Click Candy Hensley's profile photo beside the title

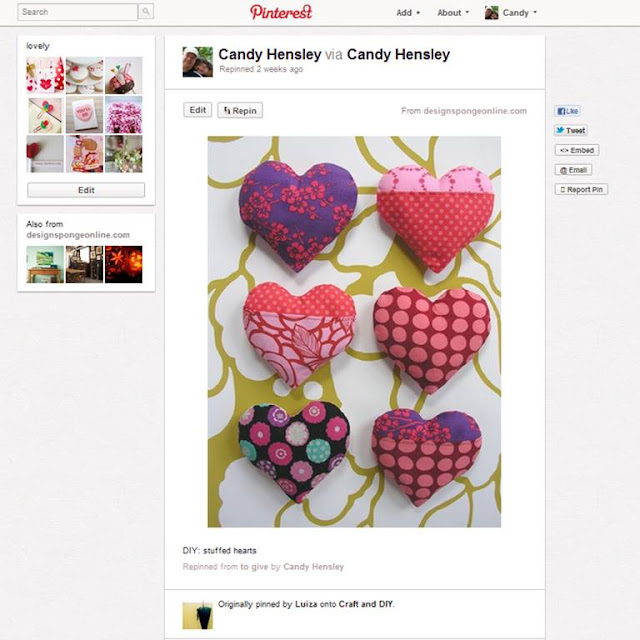point(198,62)
